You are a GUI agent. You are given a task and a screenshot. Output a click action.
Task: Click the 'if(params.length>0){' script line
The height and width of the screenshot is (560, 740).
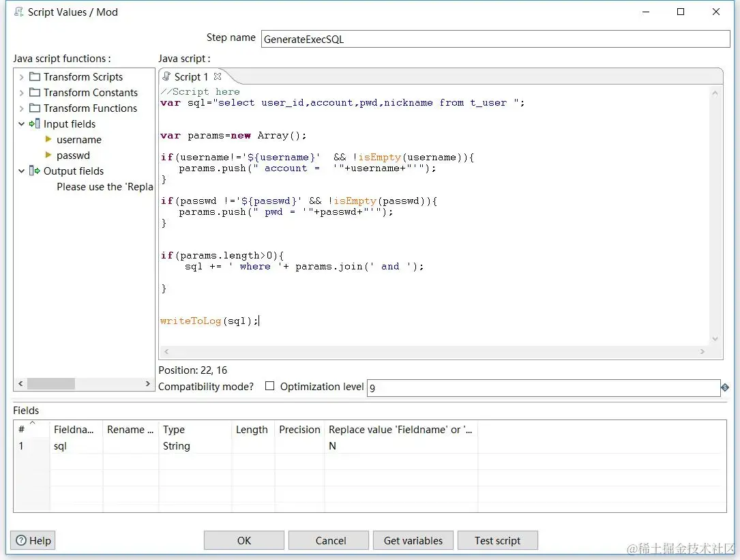222,256
